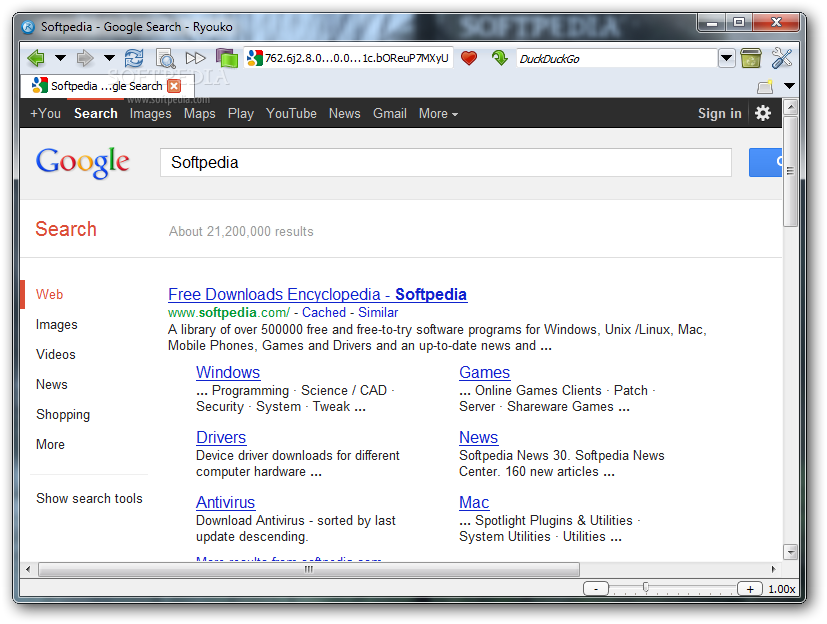Open a new tab with the tab icon
The width and height of the screenshot is (827, 624).
(765, 87)
